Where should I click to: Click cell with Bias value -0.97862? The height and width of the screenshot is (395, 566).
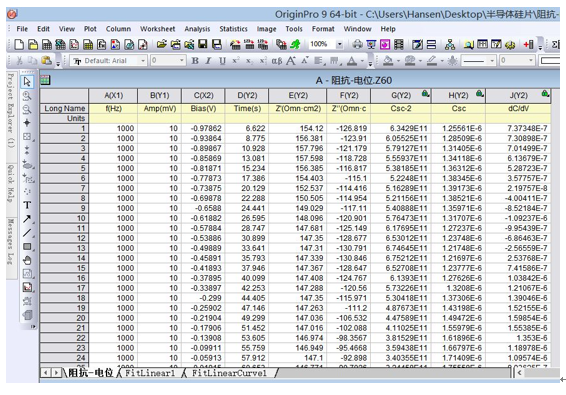(x=204, y=129)
